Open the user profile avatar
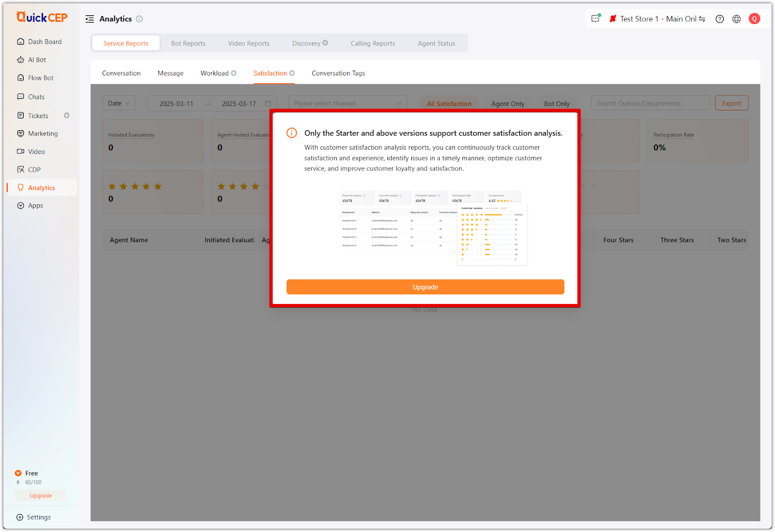 tap(754, 19)
